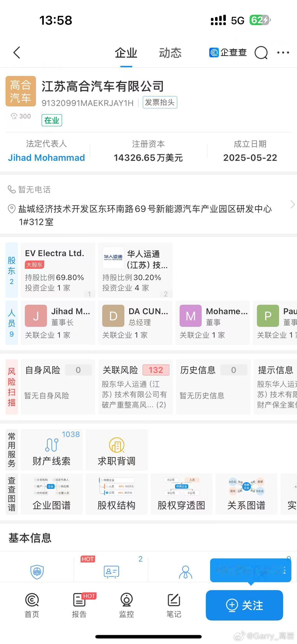
Task: Tap the M avatar for Mohame...
Action: [x=190, y=316]
